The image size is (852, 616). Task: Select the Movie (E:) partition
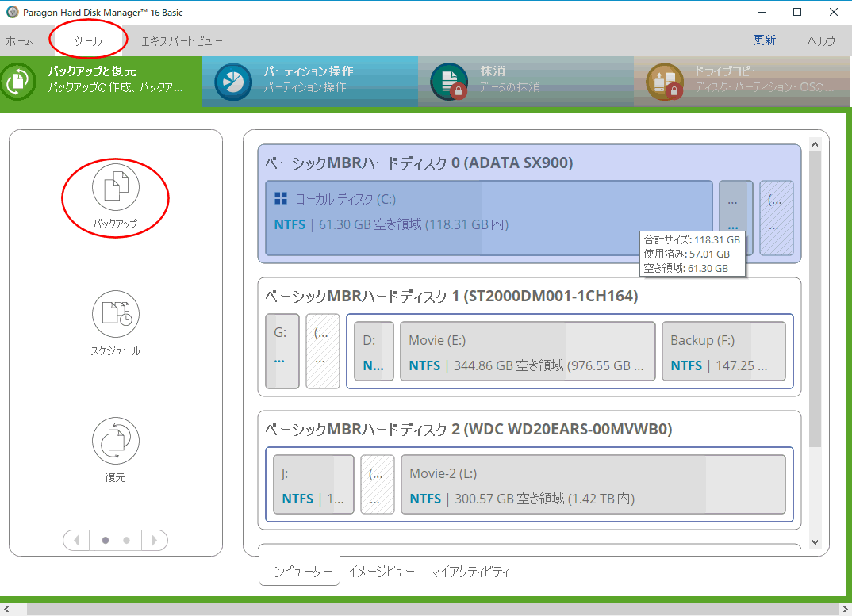click(528, 351)
